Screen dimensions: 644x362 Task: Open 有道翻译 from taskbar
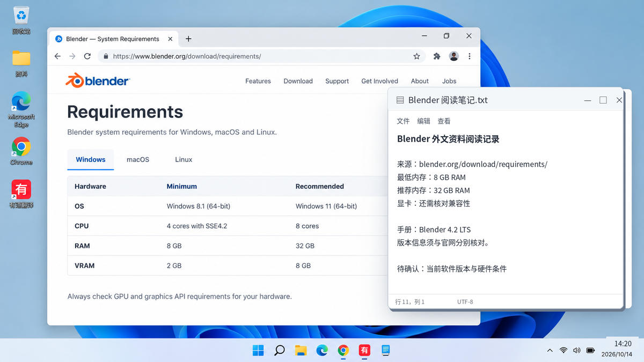click(x=365, y=350)
